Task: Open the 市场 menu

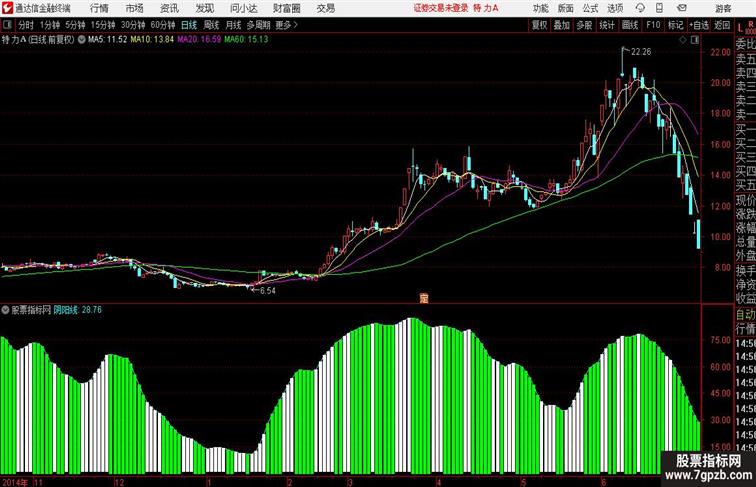Action: click(135, 8)
